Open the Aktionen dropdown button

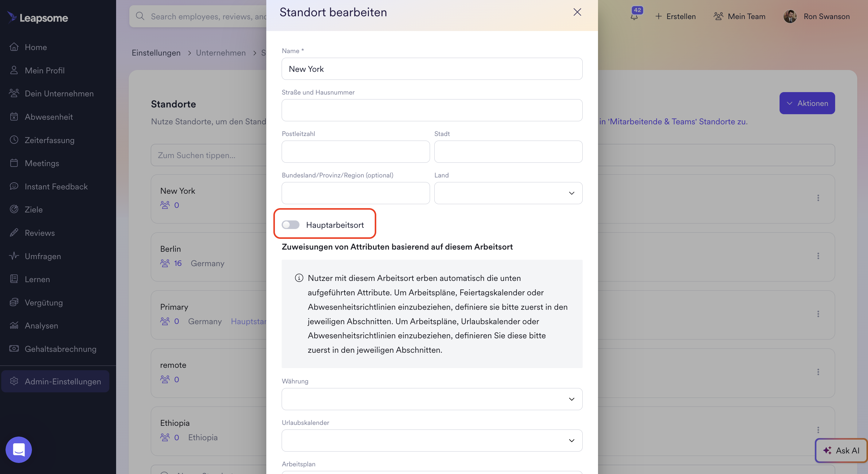[807, 103]
